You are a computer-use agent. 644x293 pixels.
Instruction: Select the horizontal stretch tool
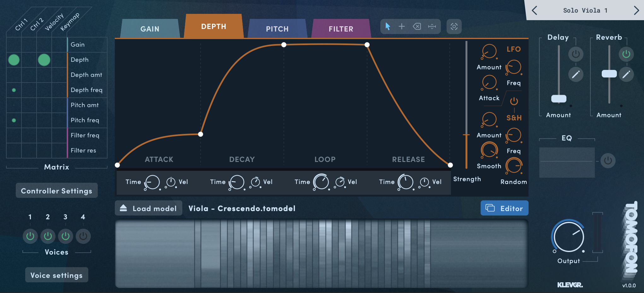432,26
